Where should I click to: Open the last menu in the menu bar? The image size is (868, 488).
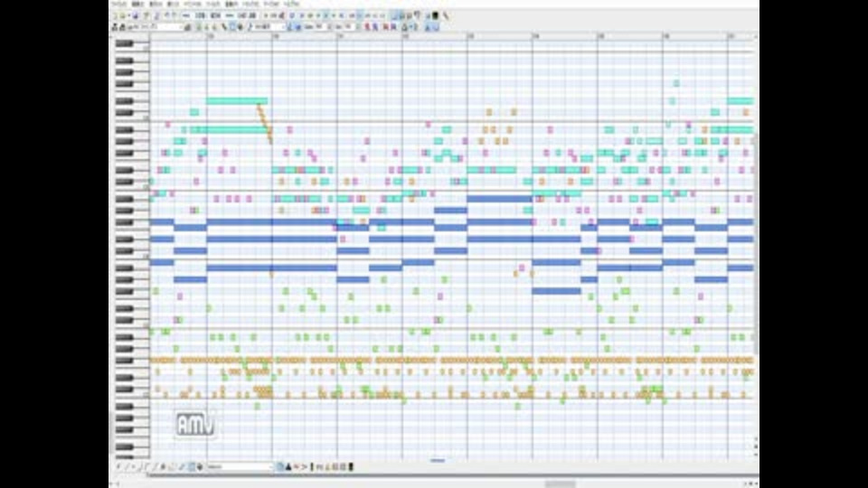pos(291,4)
